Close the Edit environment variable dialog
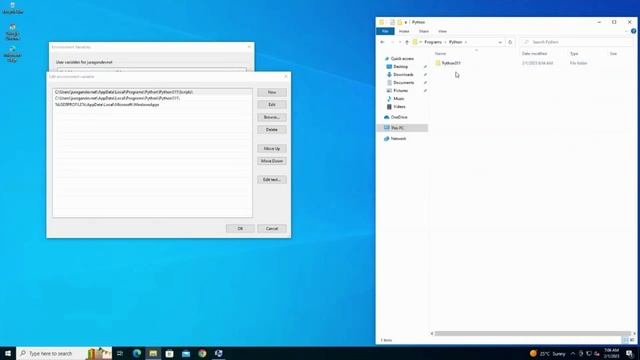Screen dimensions: 640x360 tap(286, 76)
